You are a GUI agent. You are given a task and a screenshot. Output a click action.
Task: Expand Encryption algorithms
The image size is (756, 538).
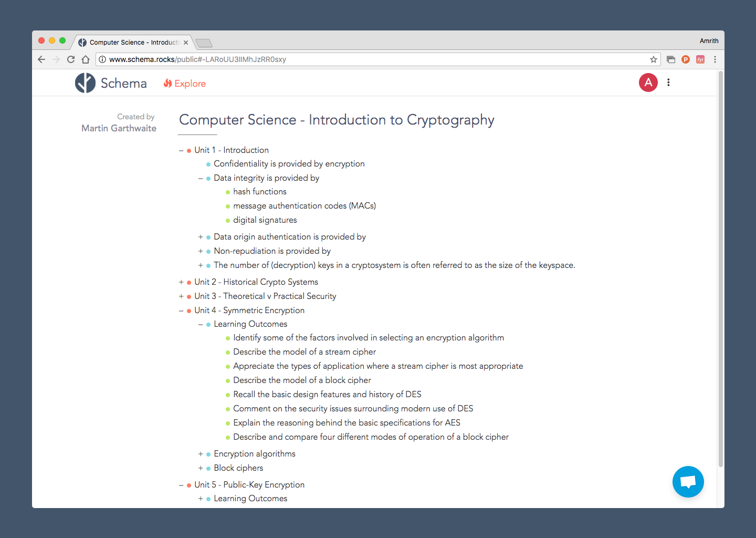pyautogui.click(x=201, y=454)
